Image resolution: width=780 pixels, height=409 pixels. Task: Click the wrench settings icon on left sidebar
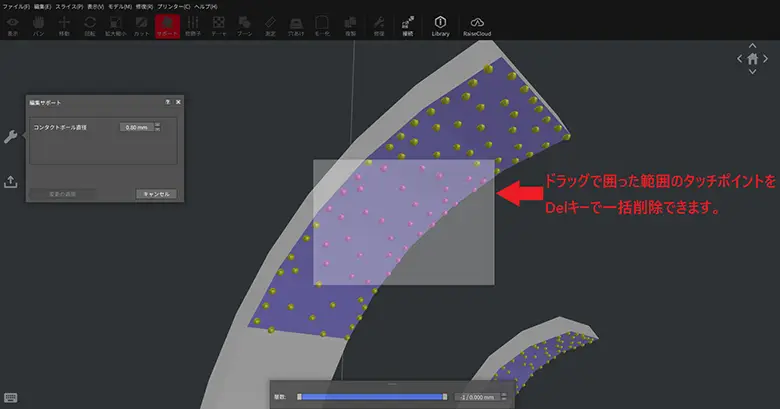click(x=10, y=137)
